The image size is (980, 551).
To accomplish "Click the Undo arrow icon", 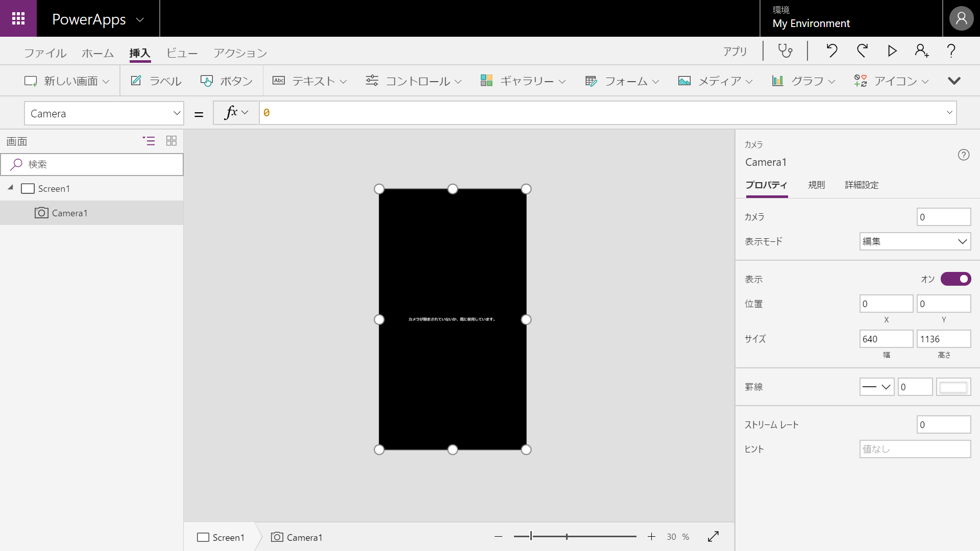I will tap(832, 51).
